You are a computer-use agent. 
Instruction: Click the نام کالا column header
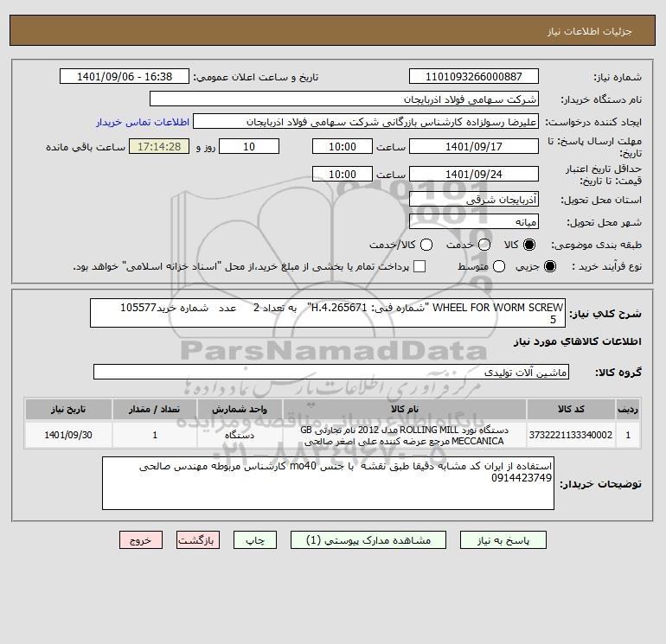[405, 409]
